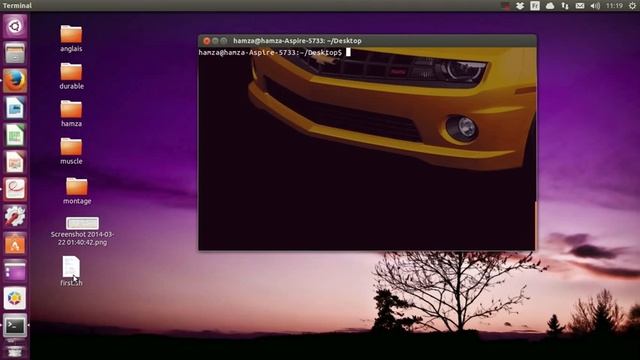Screen dimensions: 640x360
Task: Open the Files manager in launcher
Action: pyautogui.click(x=15, y=53)
